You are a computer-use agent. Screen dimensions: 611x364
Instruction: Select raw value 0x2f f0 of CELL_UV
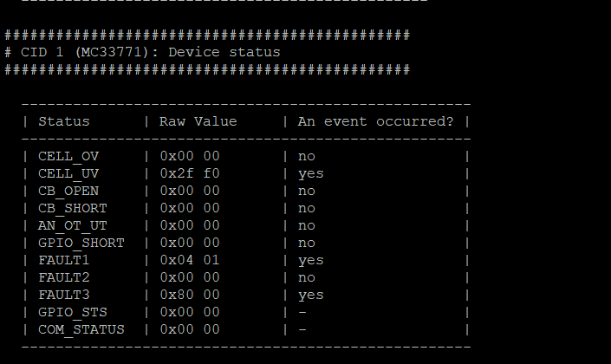(x=190, y=173)
